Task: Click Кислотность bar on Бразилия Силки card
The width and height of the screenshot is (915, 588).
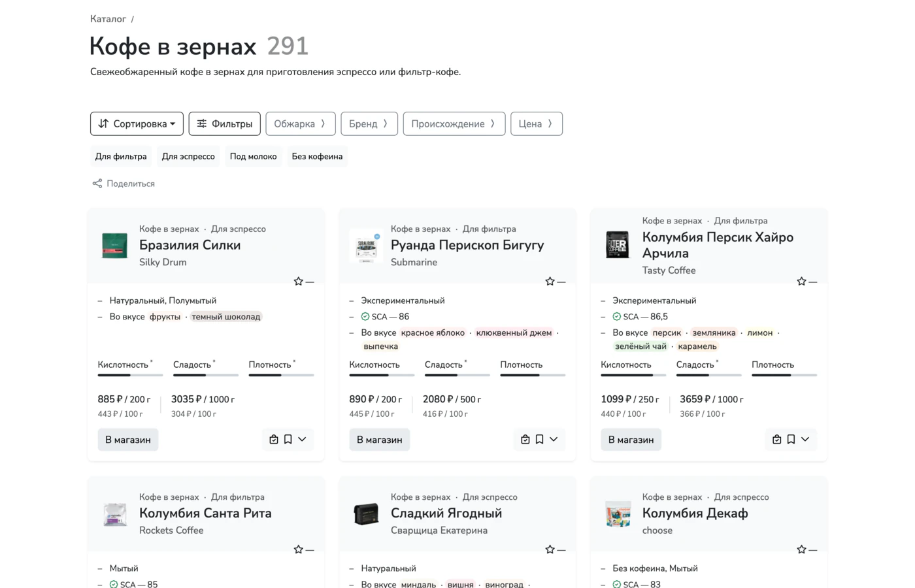Action: pyautogui.click(x=130, y=375)
